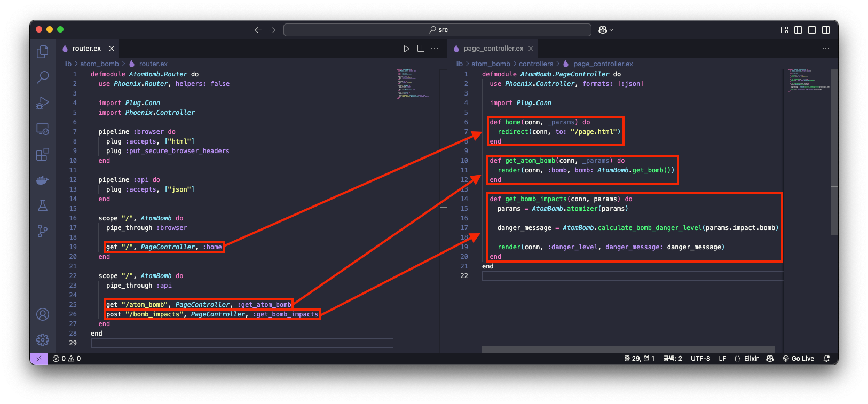Close the page_controller.ex tab
868x404 pixels.
click(531, 49)
